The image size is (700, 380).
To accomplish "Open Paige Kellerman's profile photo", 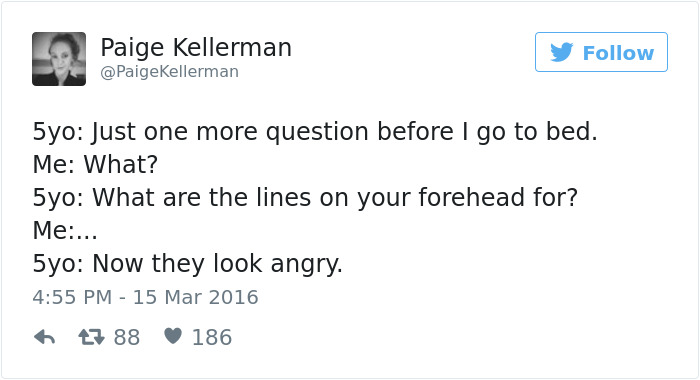I will coord(59,59).
